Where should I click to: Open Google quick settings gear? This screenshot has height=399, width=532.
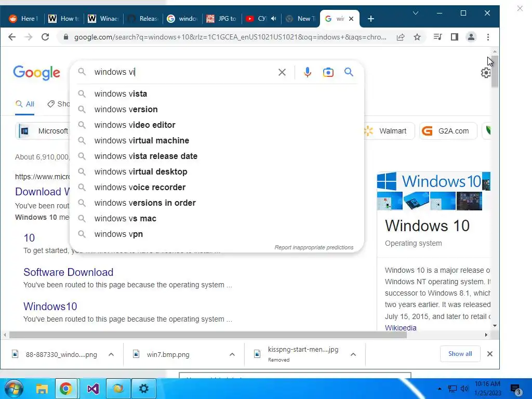click(486, 73)
